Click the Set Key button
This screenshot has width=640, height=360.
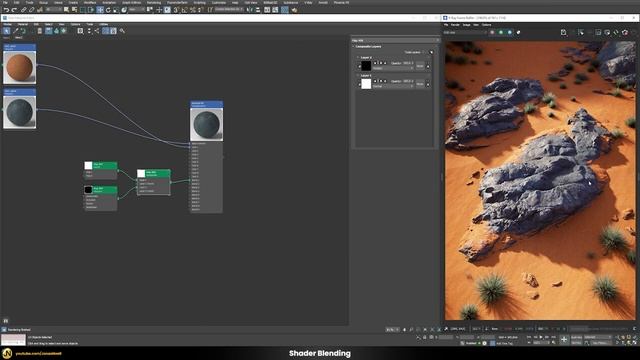pyautogui.click(x=576, y=343)
